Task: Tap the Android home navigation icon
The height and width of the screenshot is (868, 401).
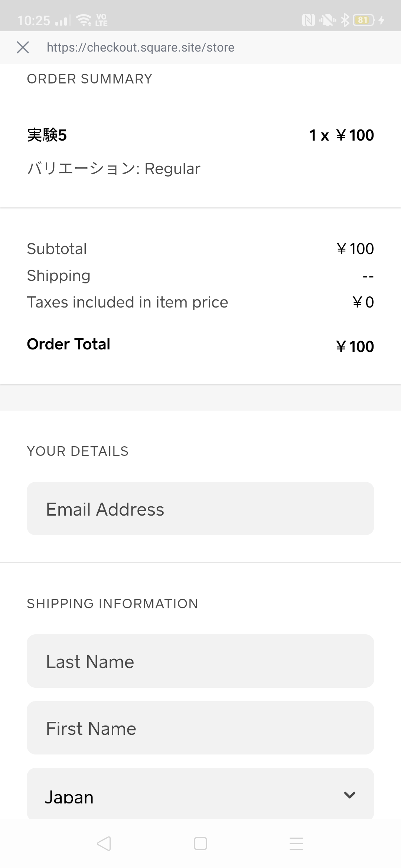Action: 200,844
